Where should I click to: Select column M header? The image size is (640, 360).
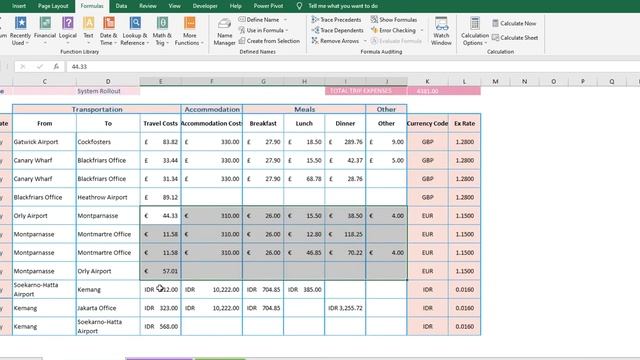click(x=495, y=82)
